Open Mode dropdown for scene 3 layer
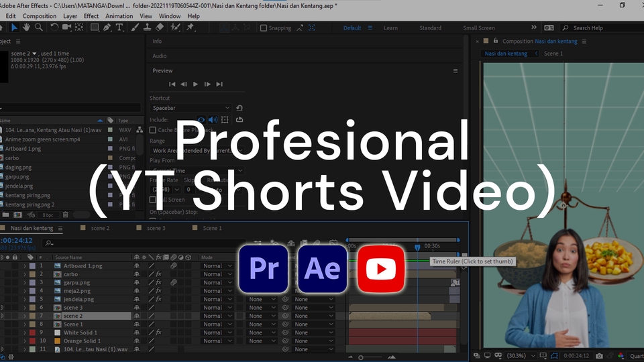 coord(217,308)
